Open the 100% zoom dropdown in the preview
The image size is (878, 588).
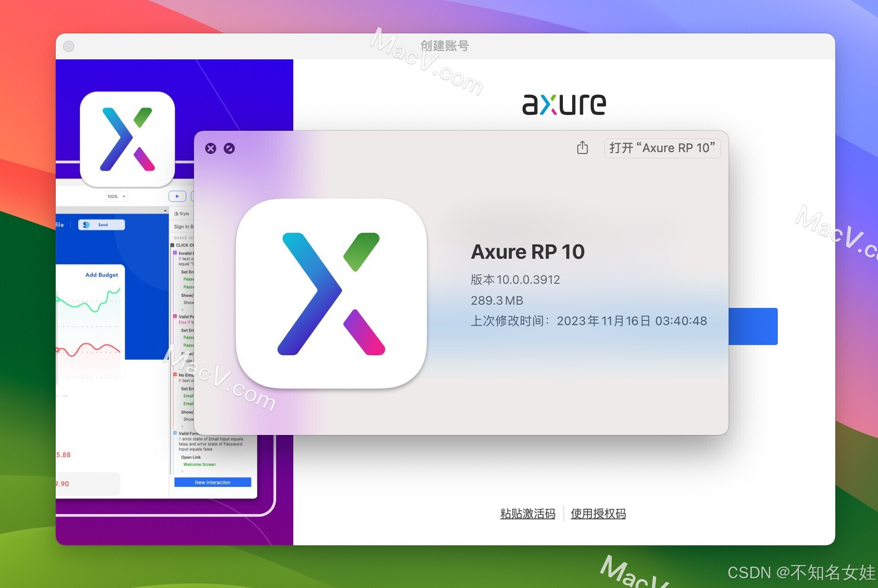click(116, 196)
